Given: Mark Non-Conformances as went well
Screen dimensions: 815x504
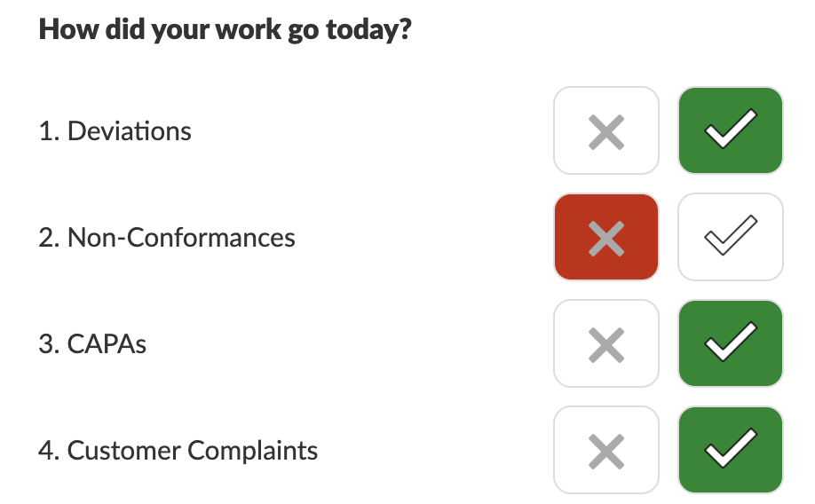Looking at the screenshot, I should click(730, 237).
